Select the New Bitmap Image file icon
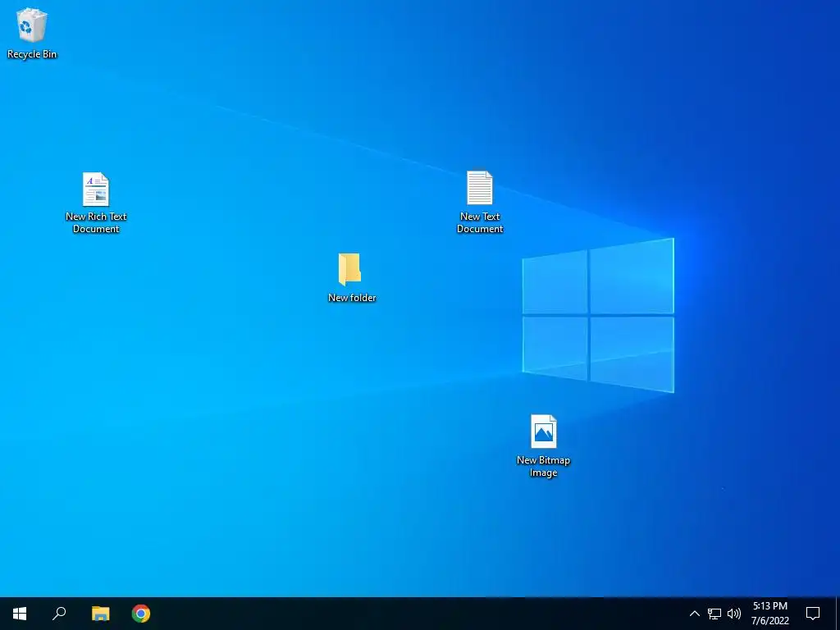 (543, 431)
